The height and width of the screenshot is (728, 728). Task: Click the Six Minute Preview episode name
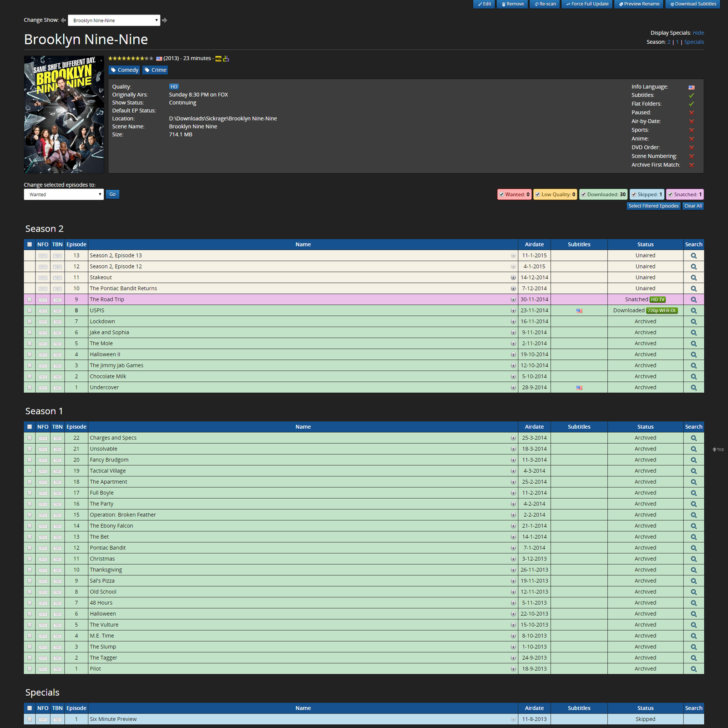click(x=113, y=719)
